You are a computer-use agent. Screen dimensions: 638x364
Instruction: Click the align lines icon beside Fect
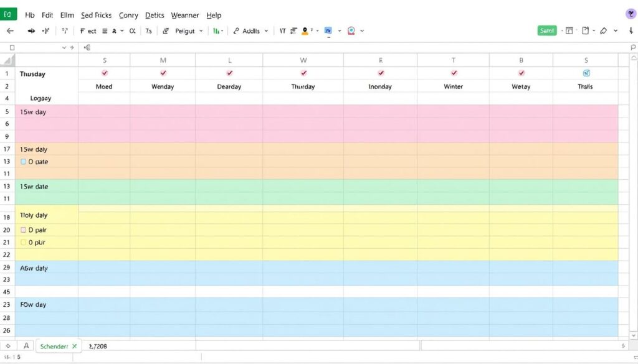105,30
